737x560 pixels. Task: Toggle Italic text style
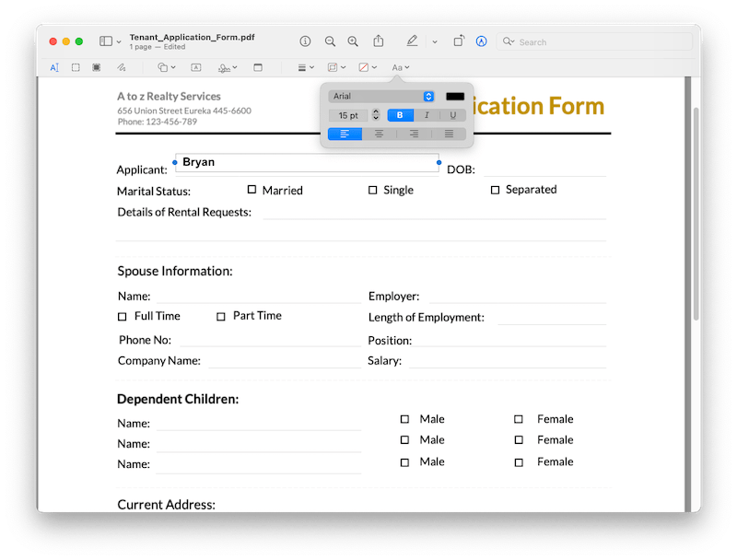[x=427, y=115]
